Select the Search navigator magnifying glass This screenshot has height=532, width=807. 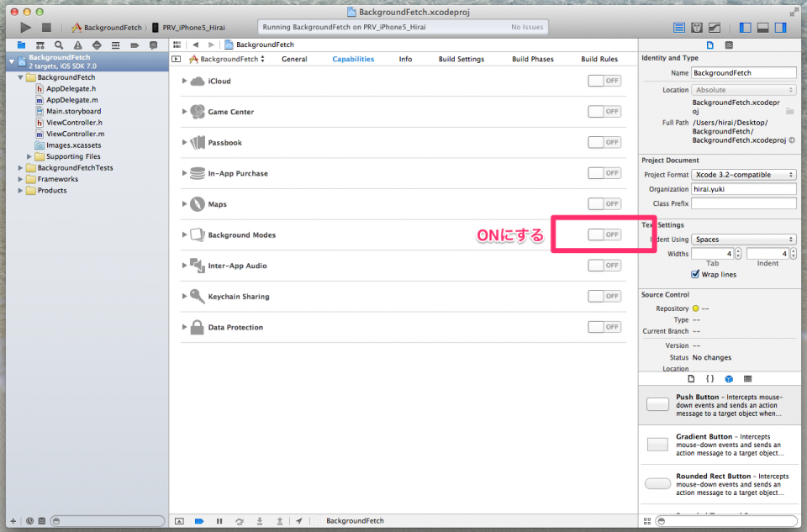(x=59, y=45)
